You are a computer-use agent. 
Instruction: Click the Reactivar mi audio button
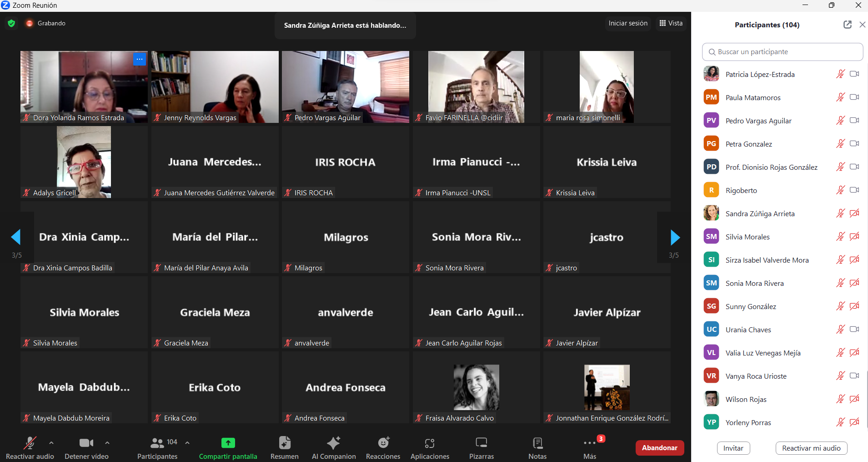[811, 448]
